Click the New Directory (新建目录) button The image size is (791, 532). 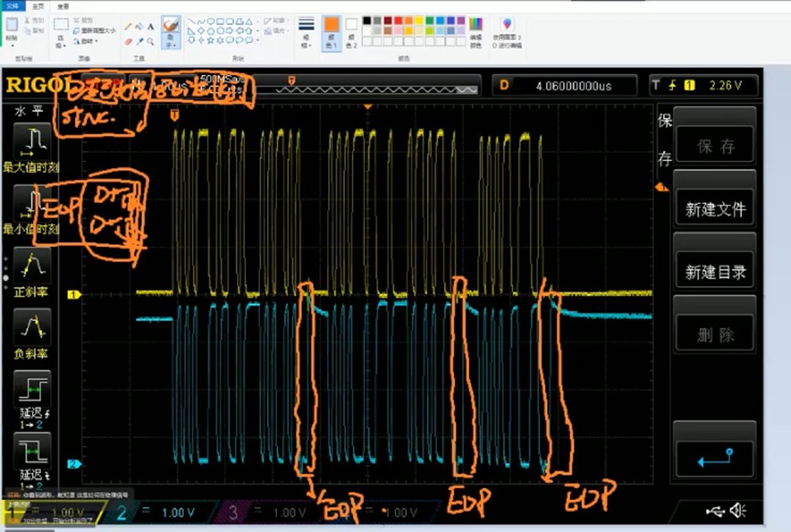(x=715, y=271)
